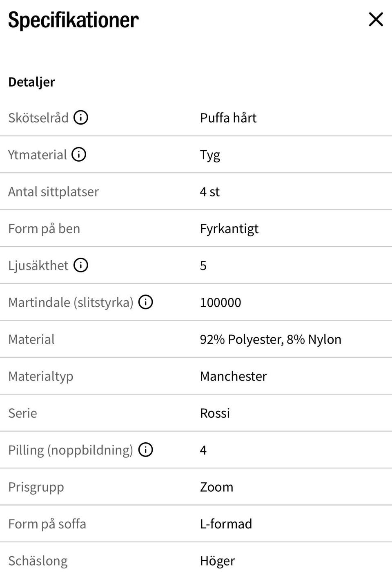Click the Fyrkantigt value
This screenshot has width=392, height=575.
pyautogui.click(x=229, y=229)
